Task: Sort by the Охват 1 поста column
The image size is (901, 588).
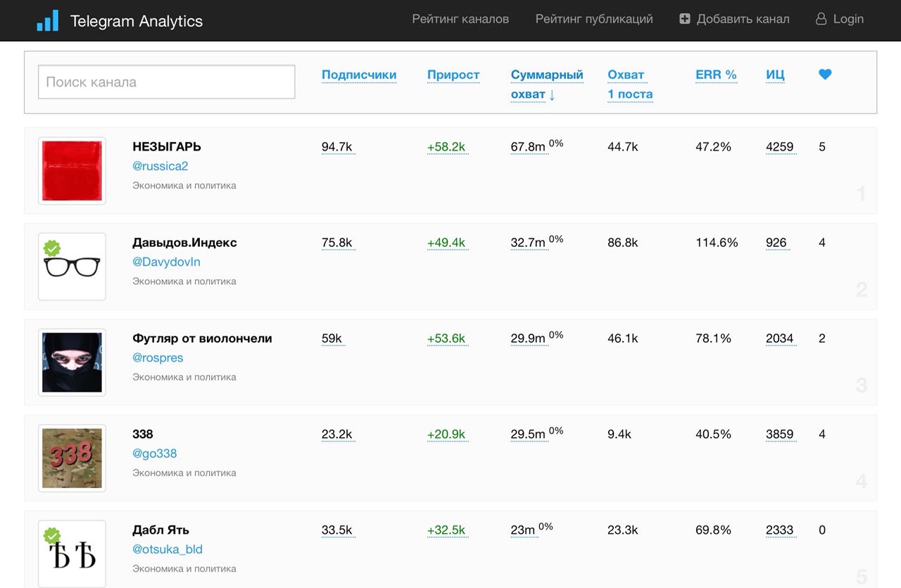Action: (630, 84)
